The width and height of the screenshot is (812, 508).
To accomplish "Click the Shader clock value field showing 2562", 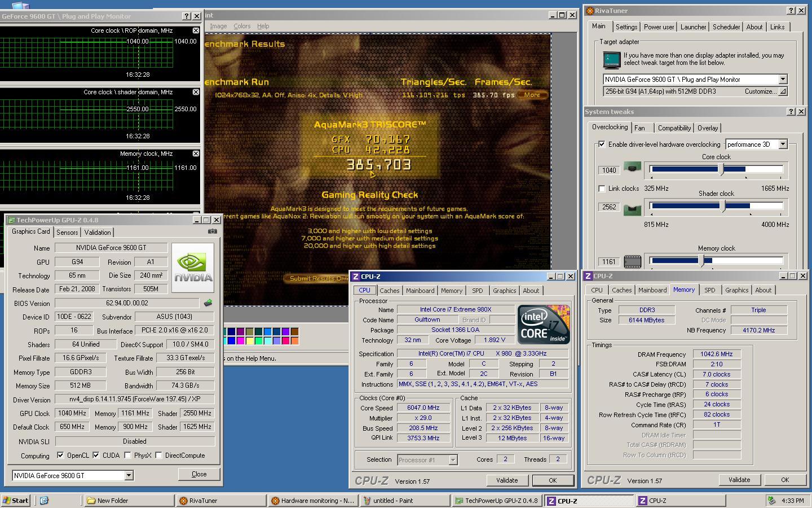I will (x=609, y=207).
